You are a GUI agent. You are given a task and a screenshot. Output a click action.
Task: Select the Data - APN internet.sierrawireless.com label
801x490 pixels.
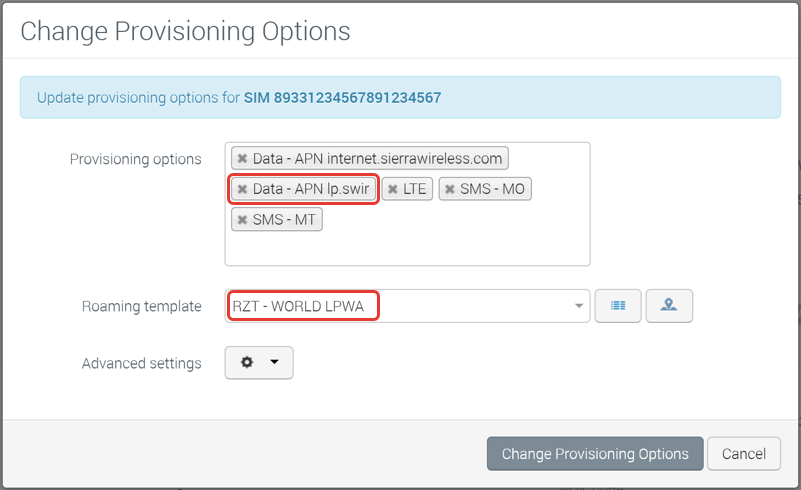tap(378, 158)
